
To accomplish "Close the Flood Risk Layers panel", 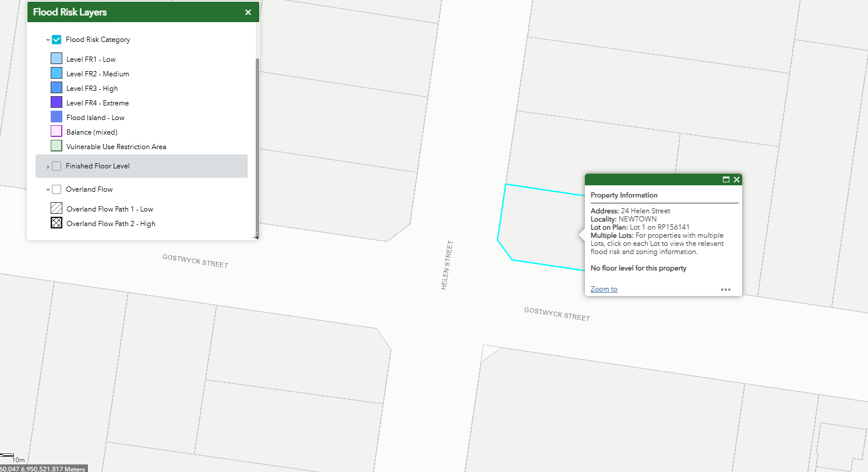I will (248, 12).
